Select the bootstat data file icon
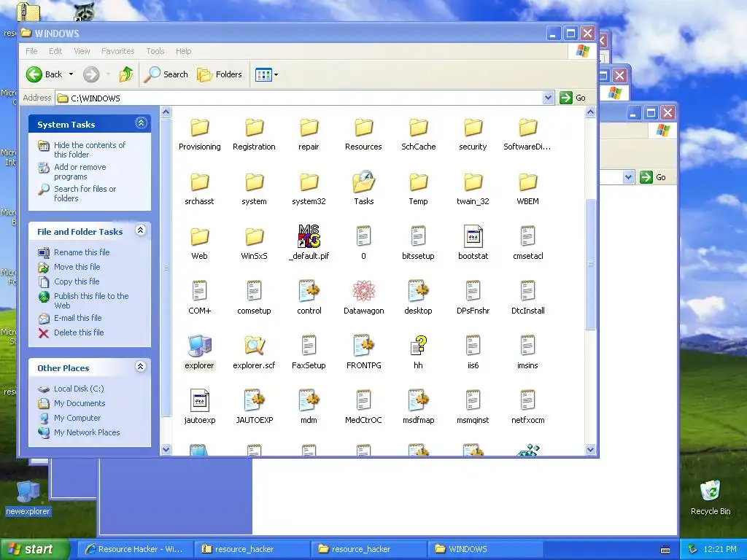Viewport: 747px width, 560px height. [x=473, y=236]
